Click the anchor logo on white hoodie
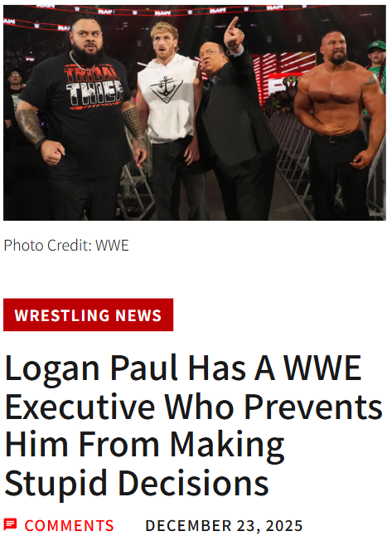Viewport: 392px width, 541px height. click(166, 90)
